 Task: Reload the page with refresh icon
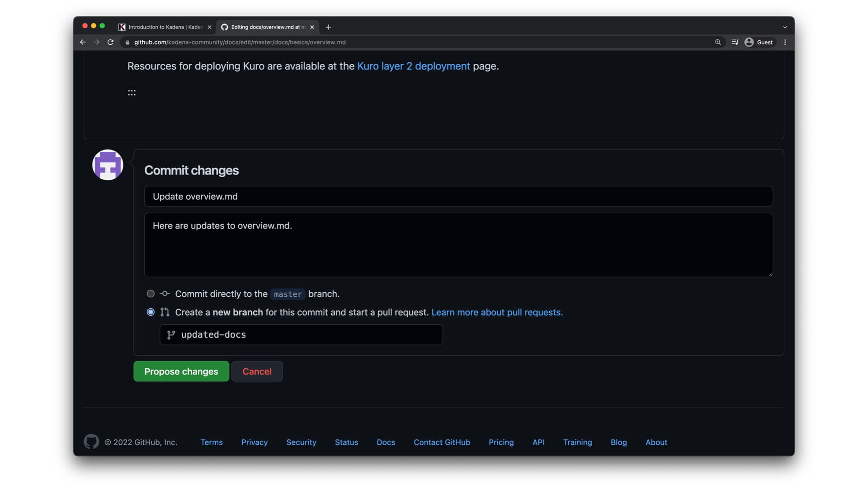(110, 42)
